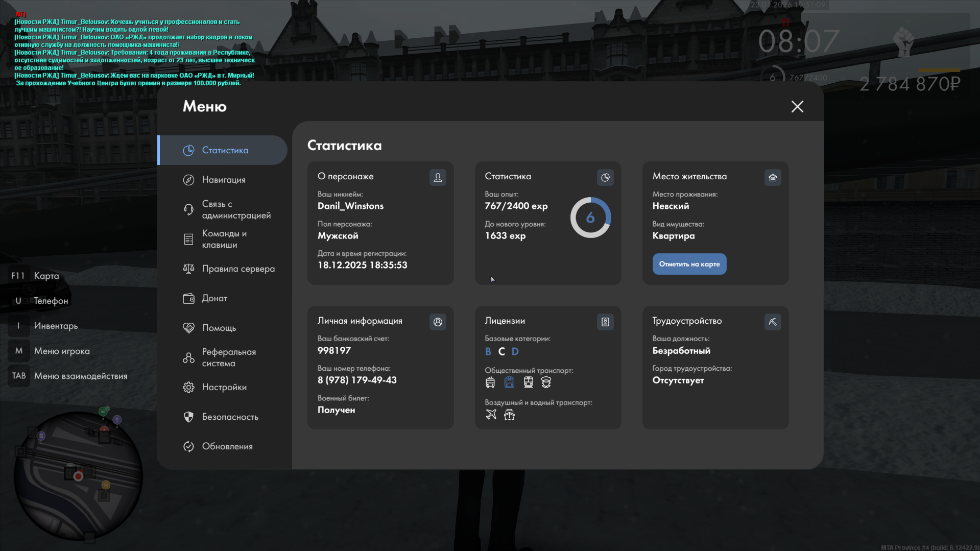
Task: Click the license badge icon in Лицензии card
Action: 605,322
